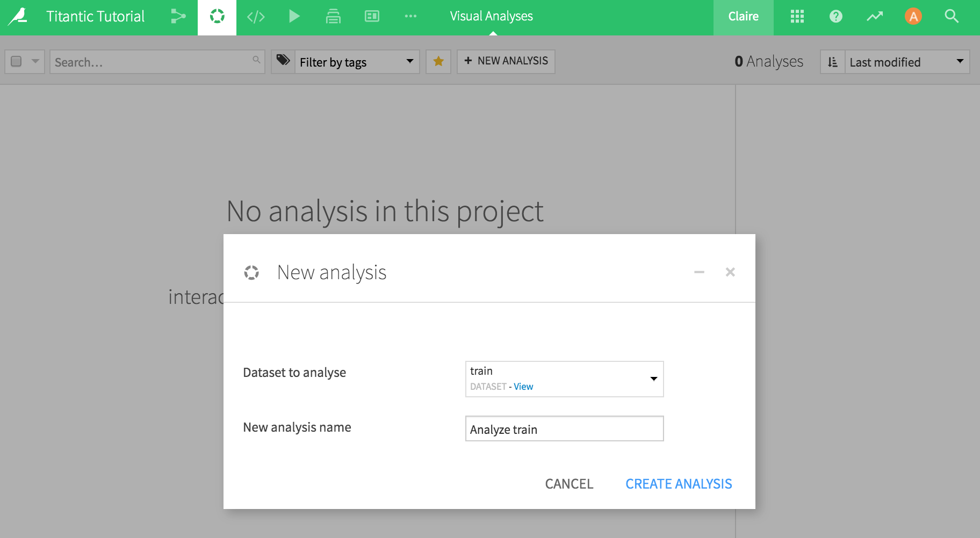Image resolution: width=980 pixels, height=538 pixels.
Task: Click the Create Analysis button
Action: pos(679,484)
